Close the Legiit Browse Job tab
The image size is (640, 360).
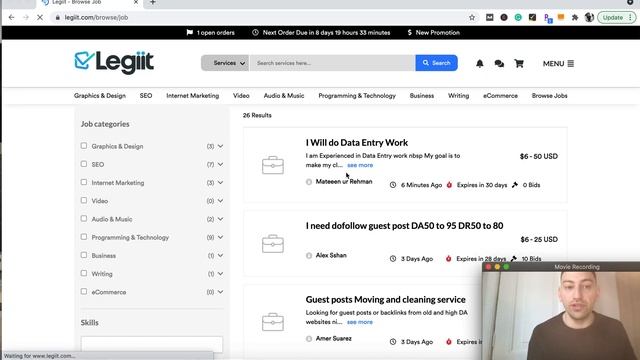tap(136, 2)
